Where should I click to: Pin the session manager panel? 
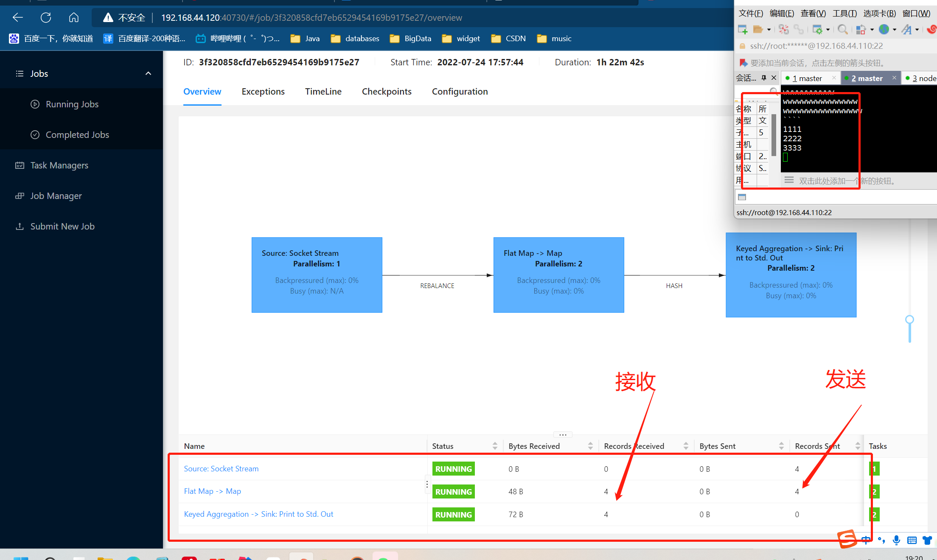pyautogui.click(x=764, y=78)
